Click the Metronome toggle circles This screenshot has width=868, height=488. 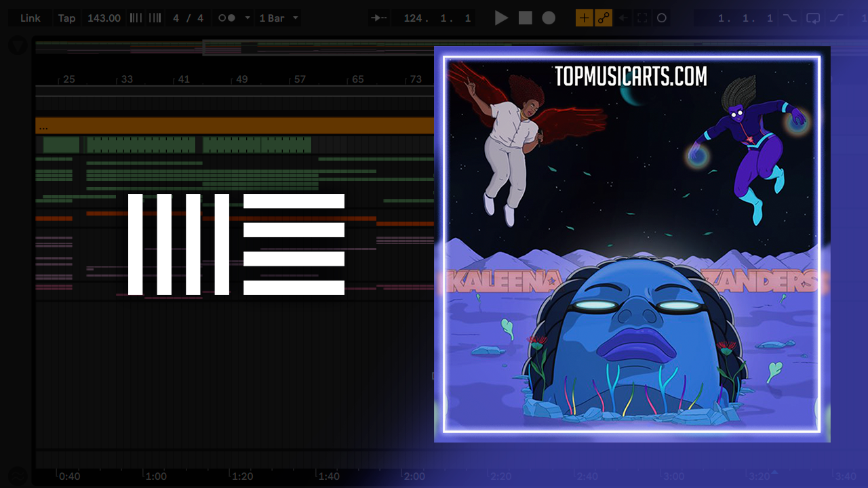click(226, 18)
